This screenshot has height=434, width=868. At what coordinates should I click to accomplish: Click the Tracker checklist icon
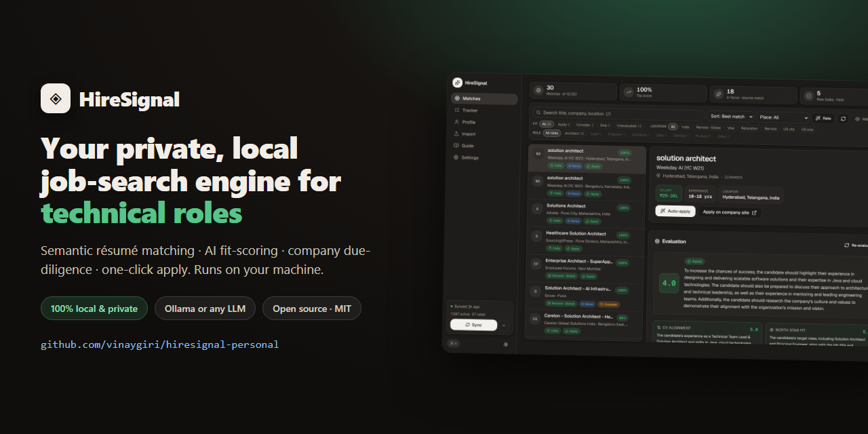456,110
